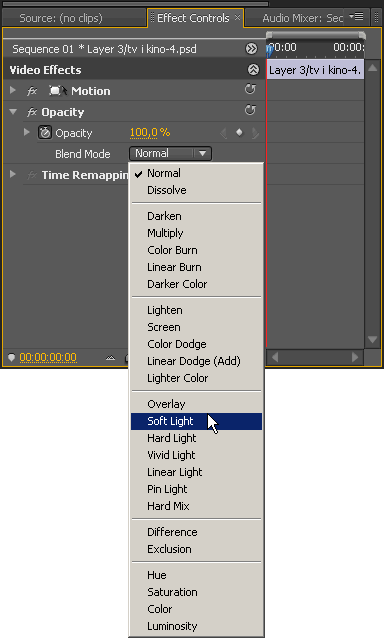
Task: Choose Darken from the blend list
Action: [196, 216]
